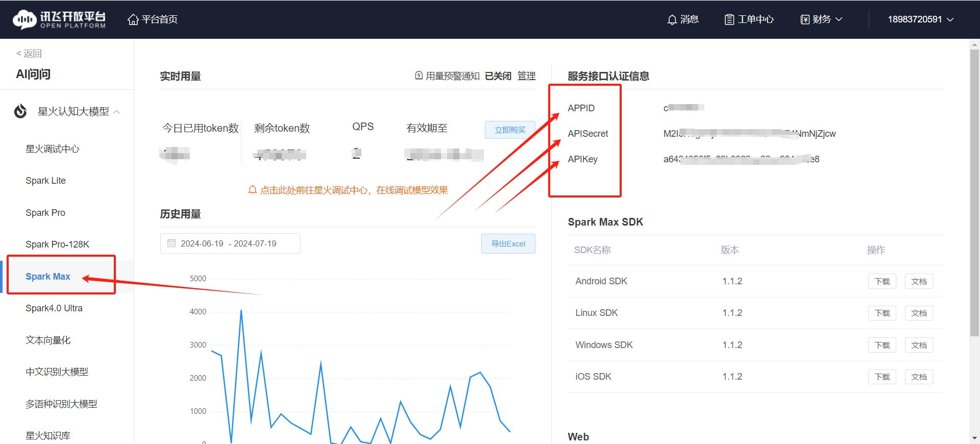980x444 pixels.
Task: Click the flame icon for 星火认知大模型
Action: tap(20, 111)
